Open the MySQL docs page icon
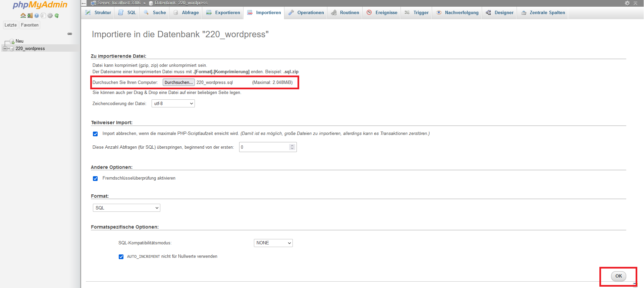Screen dimensions: 644x288 click(x=43, y=15)
